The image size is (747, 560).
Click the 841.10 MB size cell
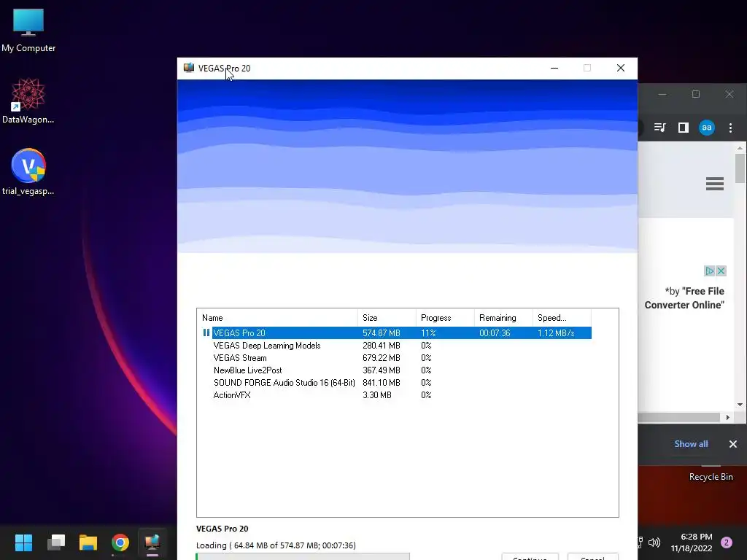(381, 382)
